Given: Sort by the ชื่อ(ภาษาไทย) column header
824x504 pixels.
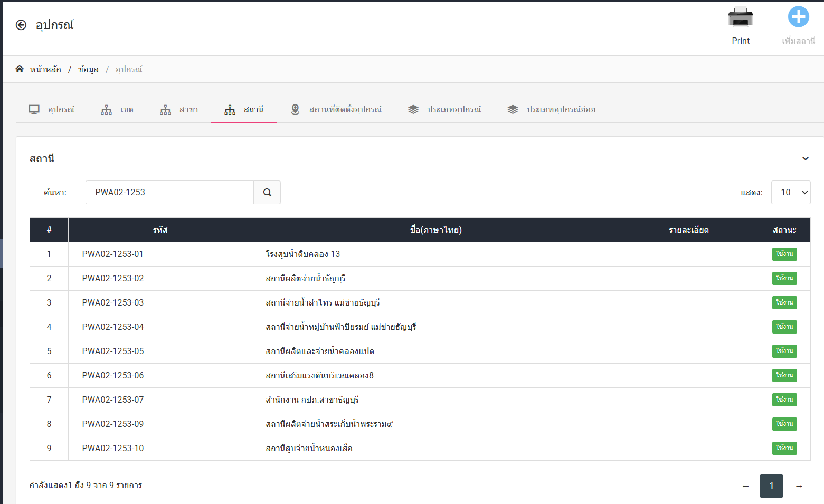Looking at the screenshot, I should [436, 230].
